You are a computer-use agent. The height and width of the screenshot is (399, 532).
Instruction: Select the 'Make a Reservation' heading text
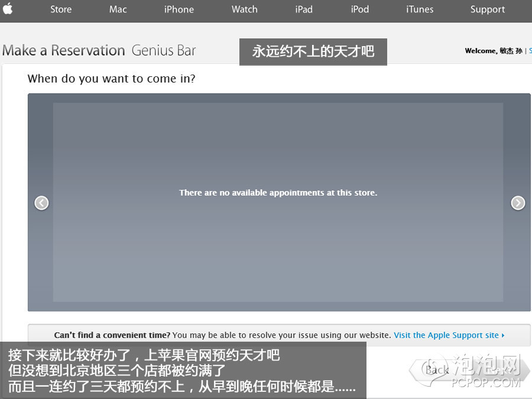63,51
